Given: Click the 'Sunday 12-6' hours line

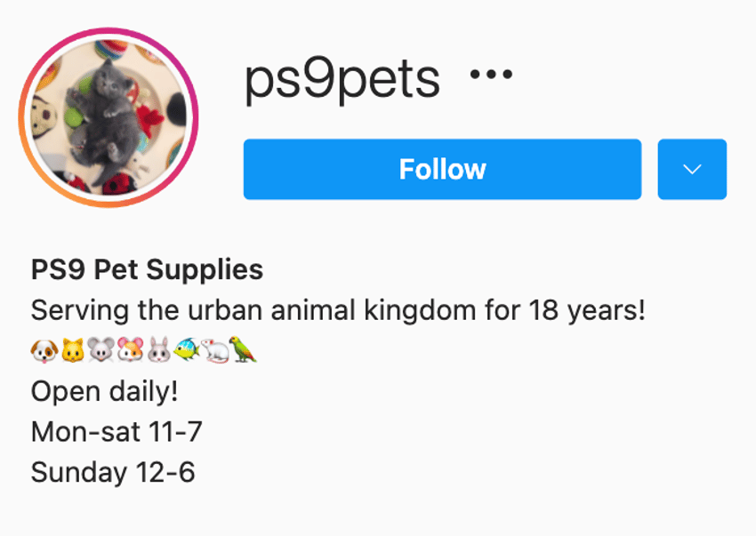Looking at the screenshot, I should pos(113,472).
